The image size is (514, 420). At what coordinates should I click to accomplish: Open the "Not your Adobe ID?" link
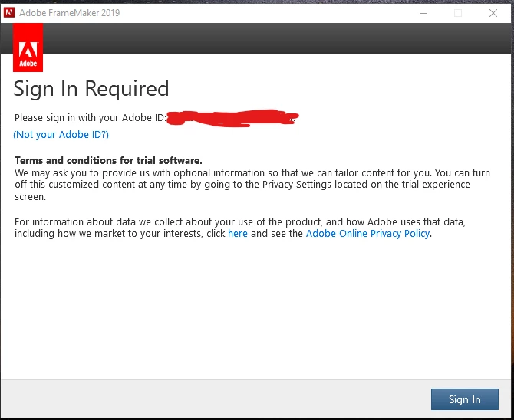(61, 135)
